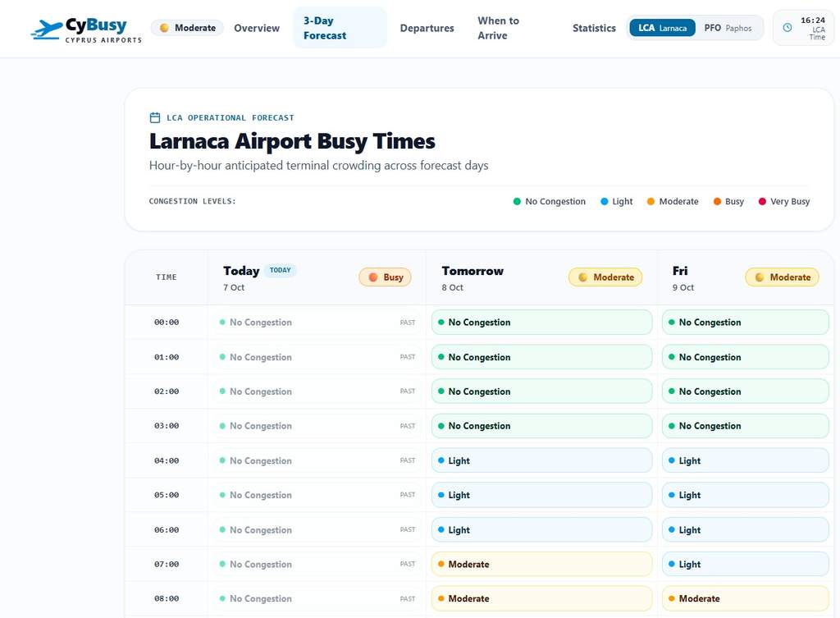Screen dimensions: 840x618
Task: Click the calendar icon next to LCA Operational Forecast
Action: coord(155,117)
